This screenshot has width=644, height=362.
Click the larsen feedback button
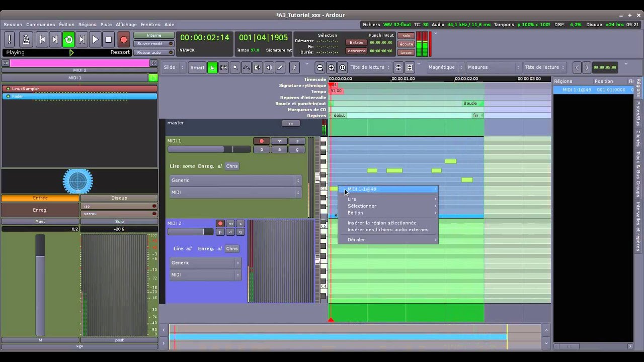[x=406, y=52]
